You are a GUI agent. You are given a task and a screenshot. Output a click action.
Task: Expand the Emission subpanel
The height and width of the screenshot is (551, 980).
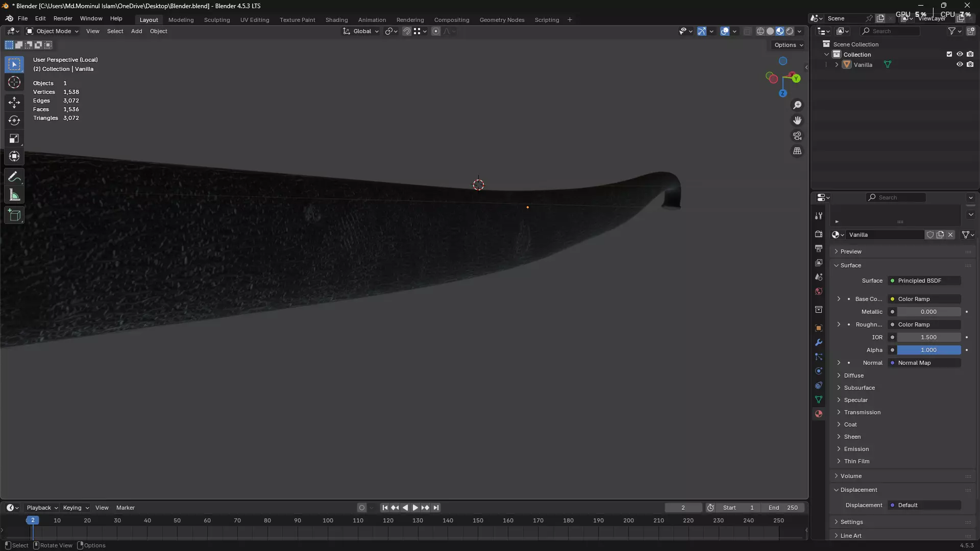pos(856,449)
